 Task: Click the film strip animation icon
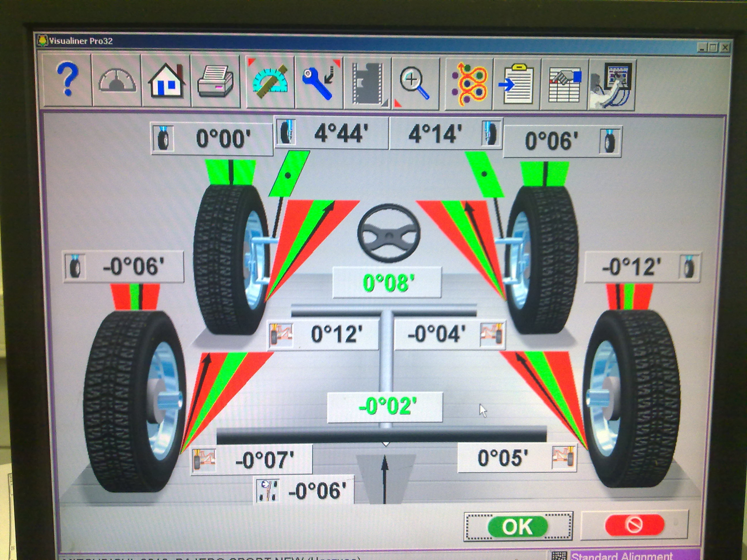(x=368, y=83)
